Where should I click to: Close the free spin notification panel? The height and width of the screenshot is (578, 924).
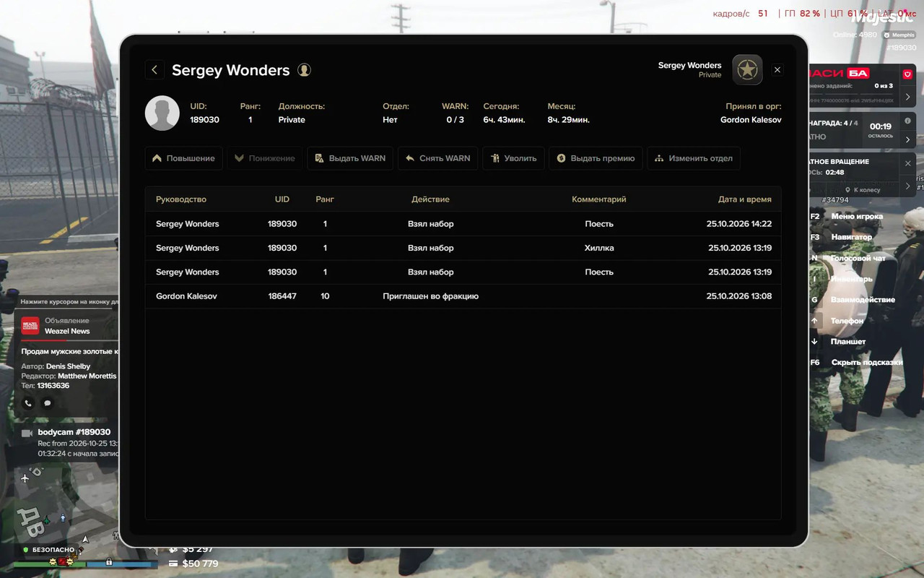(x=908, y=163)
